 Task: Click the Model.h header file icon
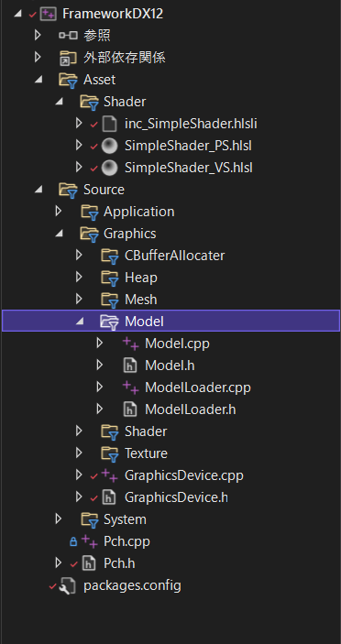pyautogui.click(x=130, y=366)
